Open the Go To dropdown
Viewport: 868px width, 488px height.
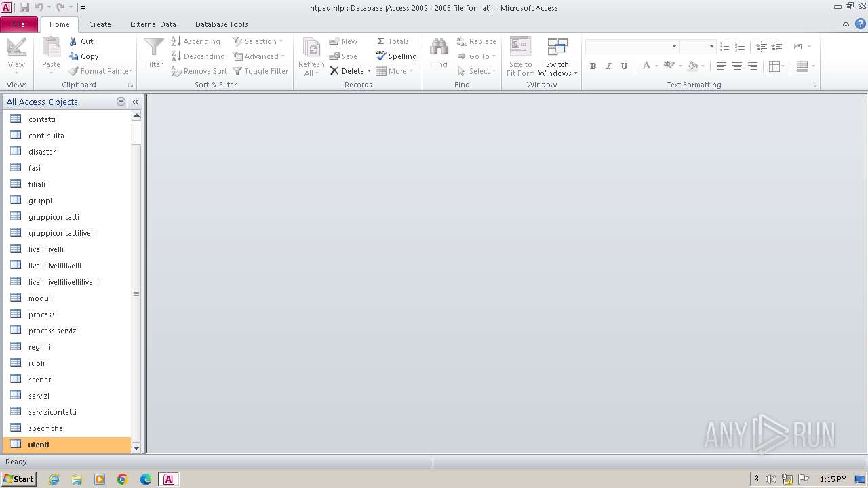click(x=477, y=56)
